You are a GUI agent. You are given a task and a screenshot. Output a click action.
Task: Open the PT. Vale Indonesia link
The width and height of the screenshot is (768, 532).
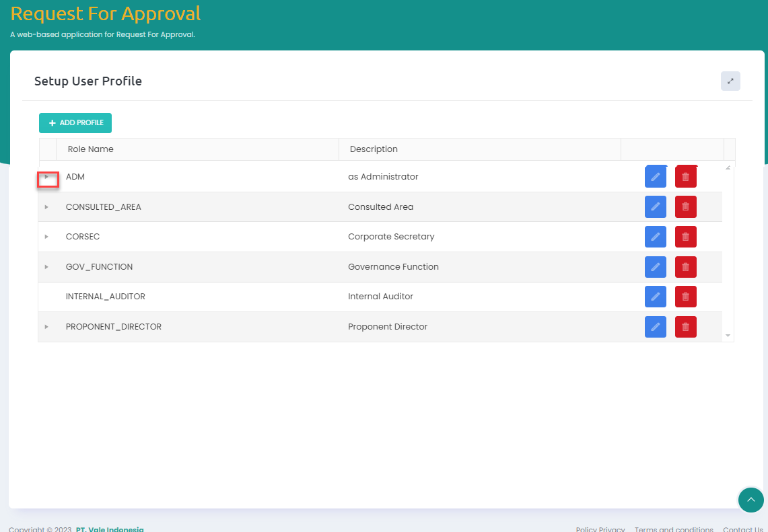coord(109,529)
